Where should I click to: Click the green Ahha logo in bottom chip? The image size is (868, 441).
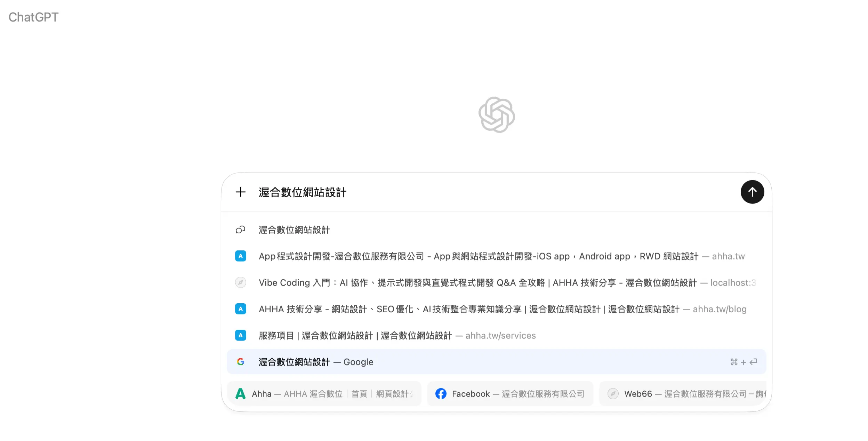click(241, 393)
